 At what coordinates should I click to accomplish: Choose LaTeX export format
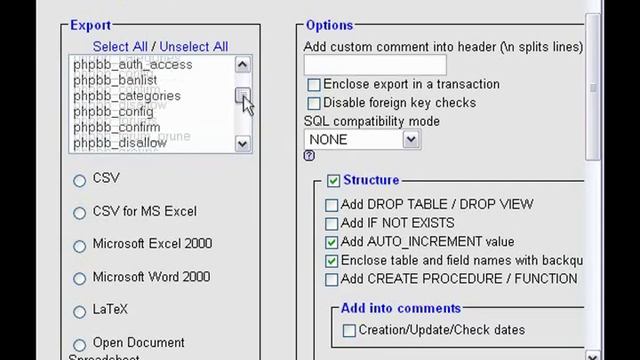point(80,312)
